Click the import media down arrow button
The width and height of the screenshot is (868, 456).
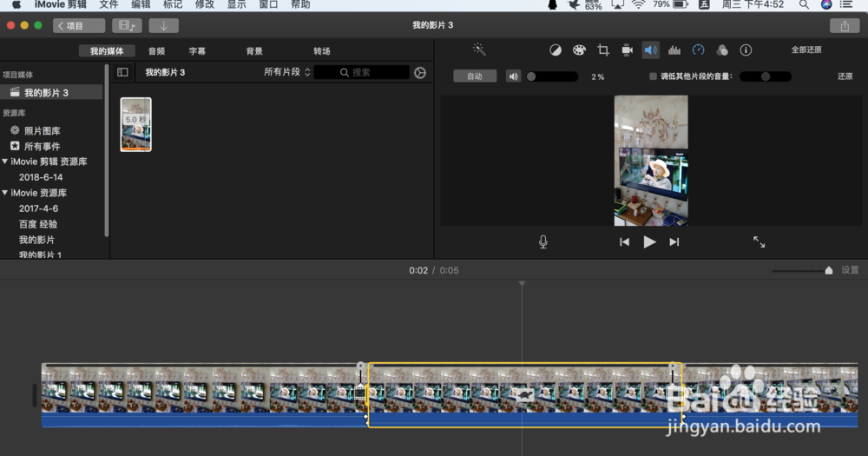[163, 25]
